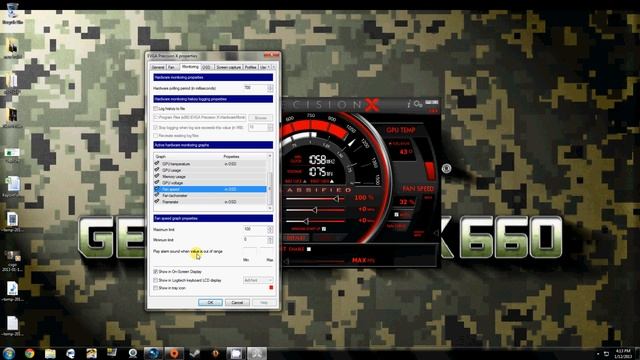Toggle Framerate graph checkmark

(x=157, y=202)
